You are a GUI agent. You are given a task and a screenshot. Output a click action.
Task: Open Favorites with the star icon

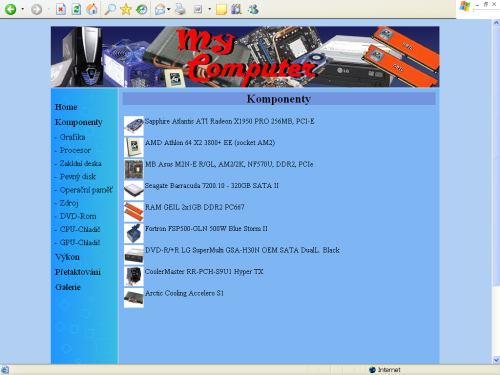coord(126,9)
